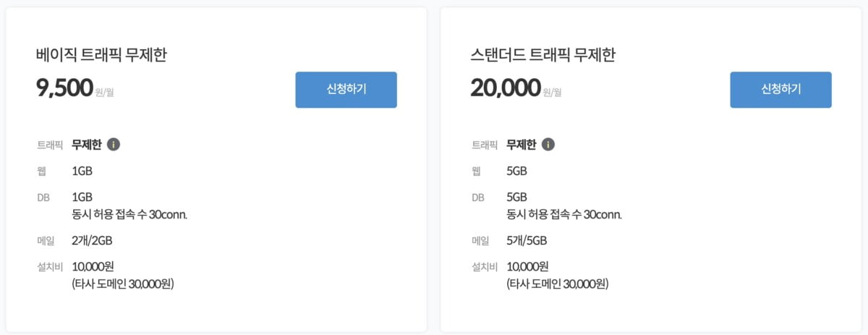868x335 pixels.
Task: Select the 베이직 트래픽 무제한 plan title
Action: tap(101, 55)
